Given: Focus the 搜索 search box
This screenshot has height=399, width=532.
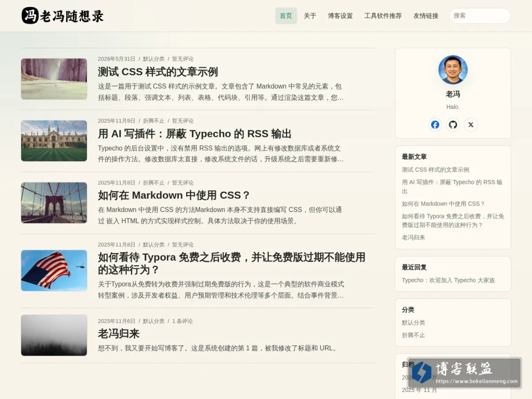Looking at the screenshot, I should pos(480,16).
